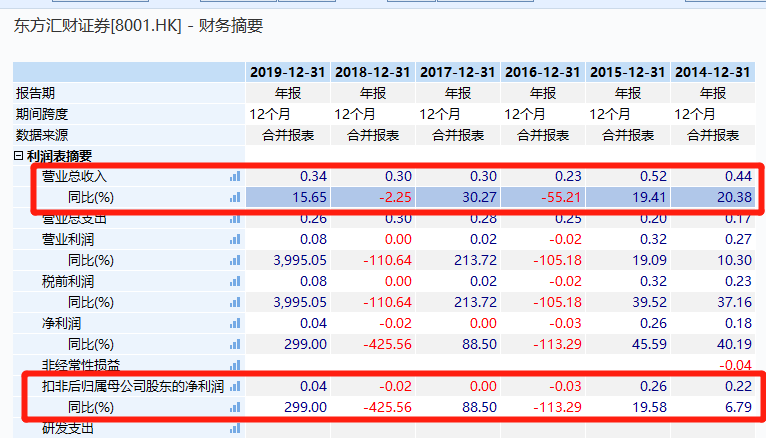Click chart icon for 营业总支出 row
Image resolution: width=766 pixels, height=438 pixels.
point(236,218)
